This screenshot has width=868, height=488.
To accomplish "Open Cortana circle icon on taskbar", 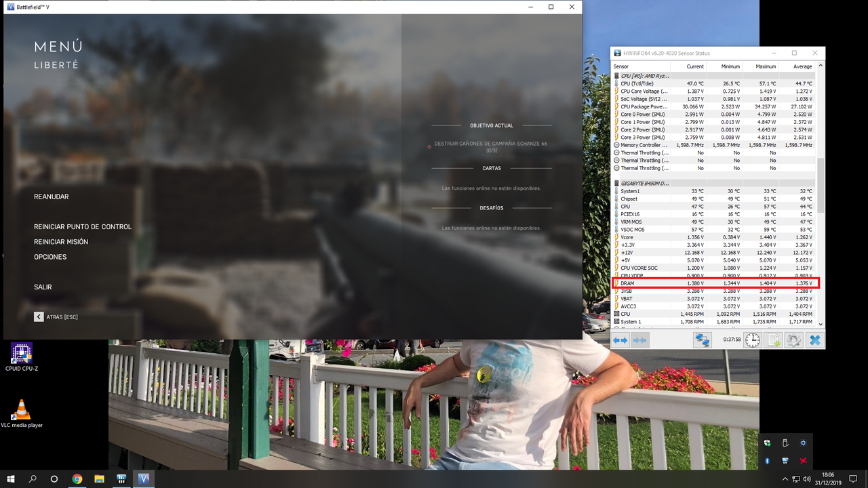I will 54,479.
